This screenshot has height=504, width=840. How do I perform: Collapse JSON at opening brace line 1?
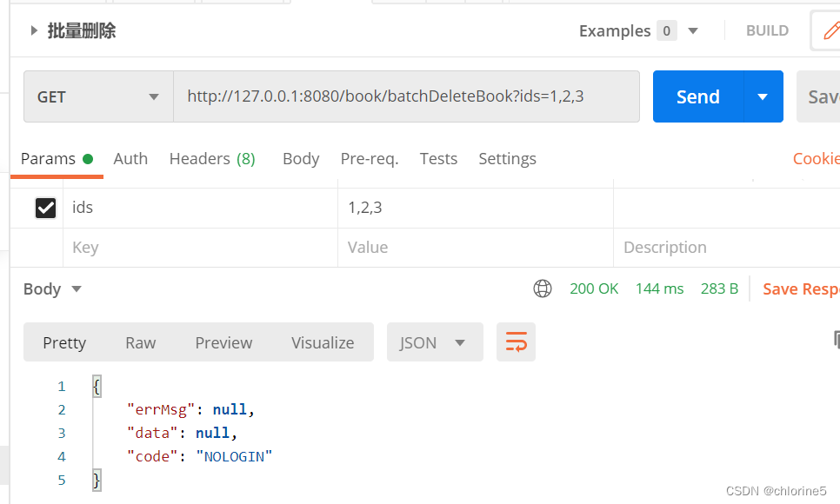point(97,386)
